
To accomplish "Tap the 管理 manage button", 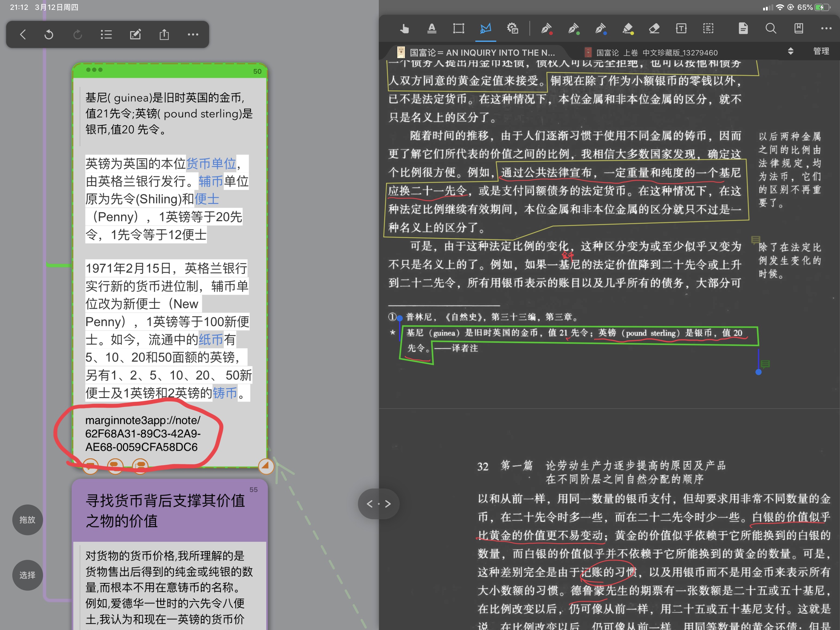I will (821, 51).
